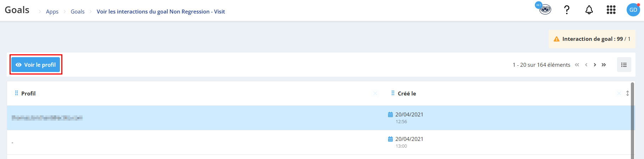Go to the next page of results
This screenshot has height=159, width=644.
coord(595,65)
